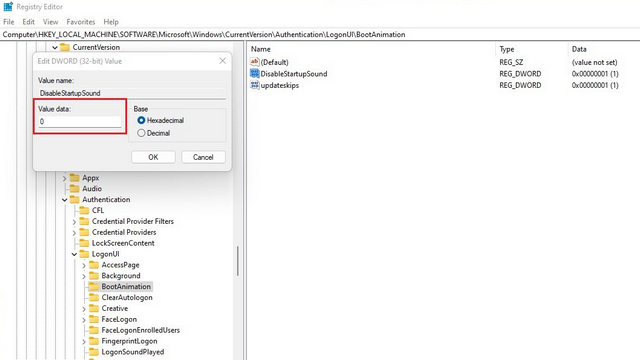Click the DisableStartupSound data 0x00000001 (1)
Image resolution: width=640 pixels, height=360 pixels.
[x=595, y=73]
